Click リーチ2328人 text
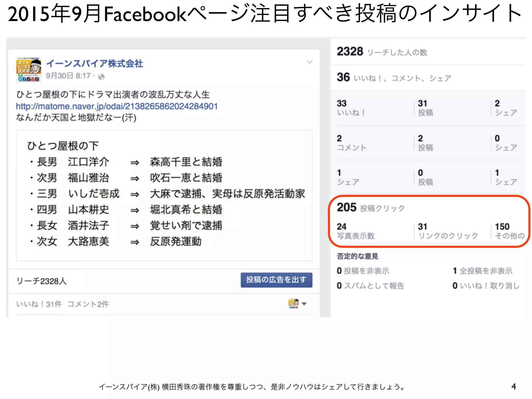Image resolution: width=532 pixels, height=399 pixels. 42,281
